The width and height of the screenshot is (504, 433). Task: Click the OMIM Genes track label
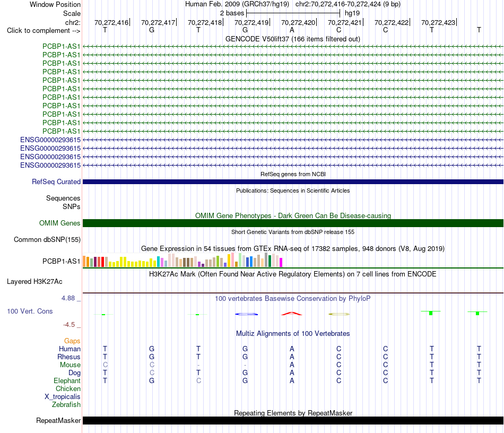[60, 223]
